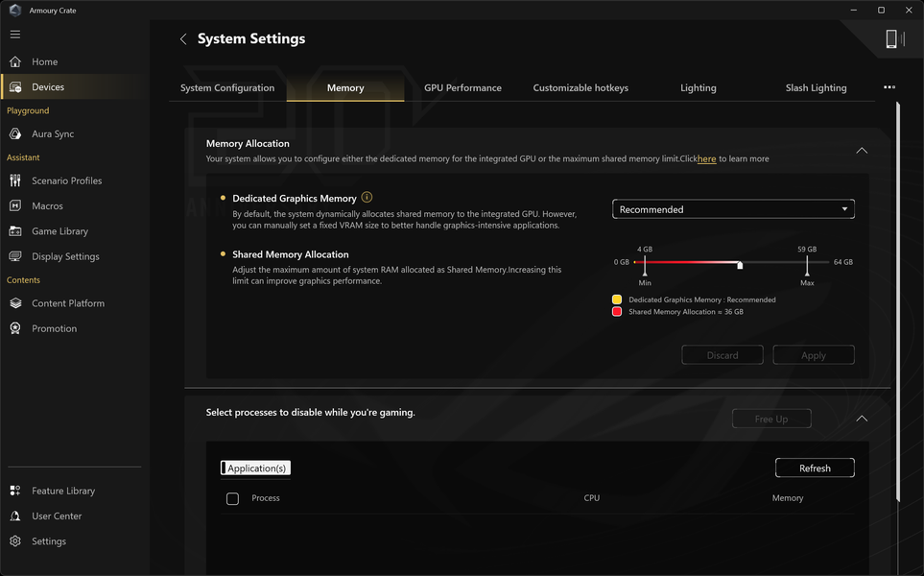
Task: Click the Feature Library icon
Action: coord(15,491)
